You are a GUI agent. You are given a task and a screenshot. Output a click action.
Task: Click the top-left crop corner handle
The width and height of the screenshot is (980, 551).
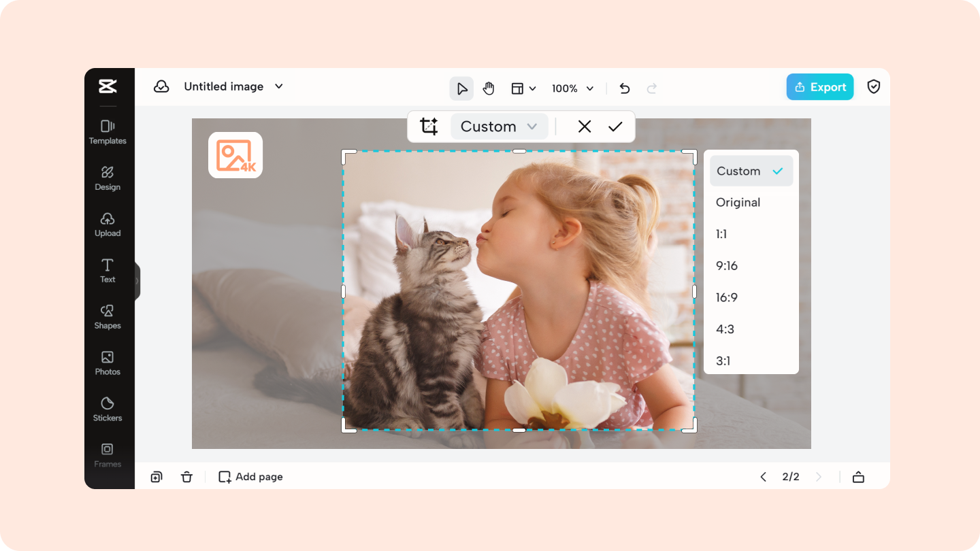tap(348, 156)
